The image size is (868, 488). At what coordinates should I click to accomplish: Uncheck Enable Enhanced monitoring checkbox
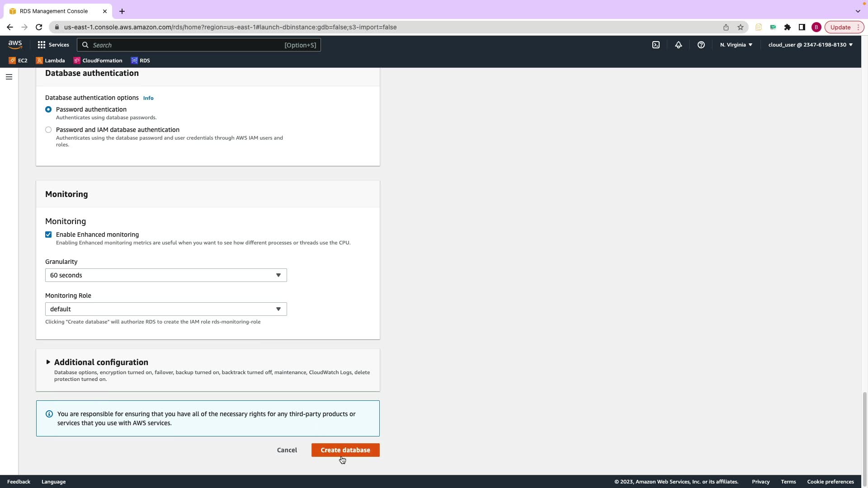click(48, 235)
